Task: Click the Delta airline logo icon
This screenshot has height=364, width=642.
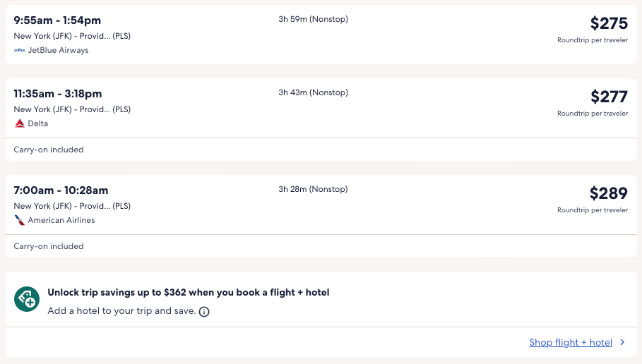Action: click(20, 123)
